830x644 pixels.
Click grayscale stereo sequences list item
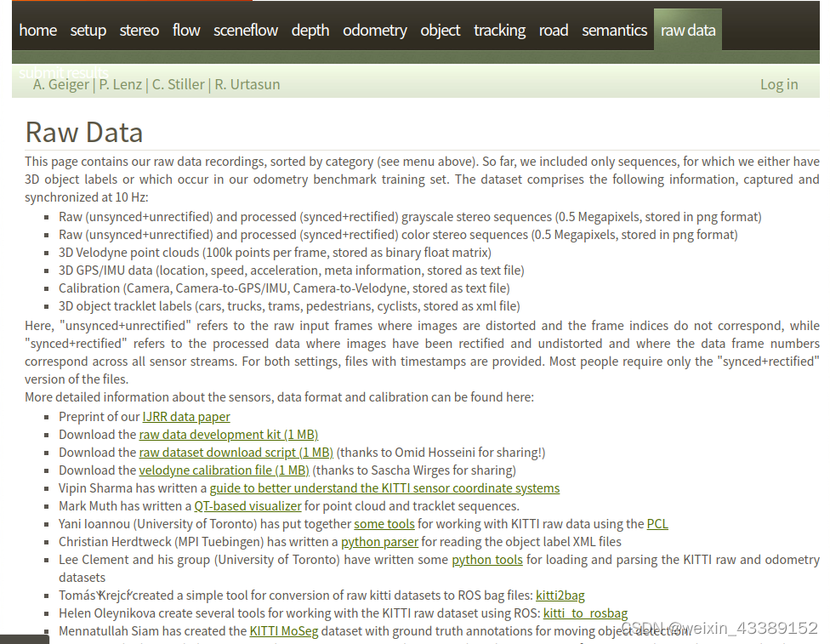(410, 217)
